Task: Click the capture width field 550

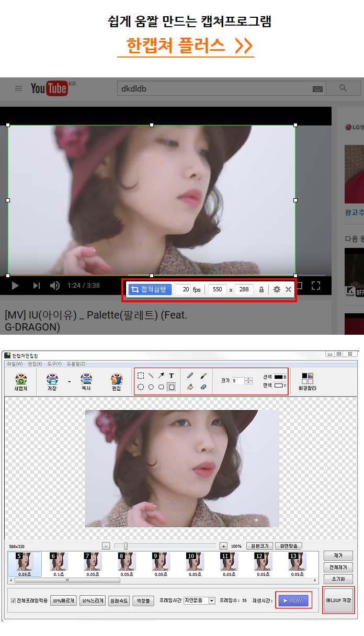Action: pos(217,289)
